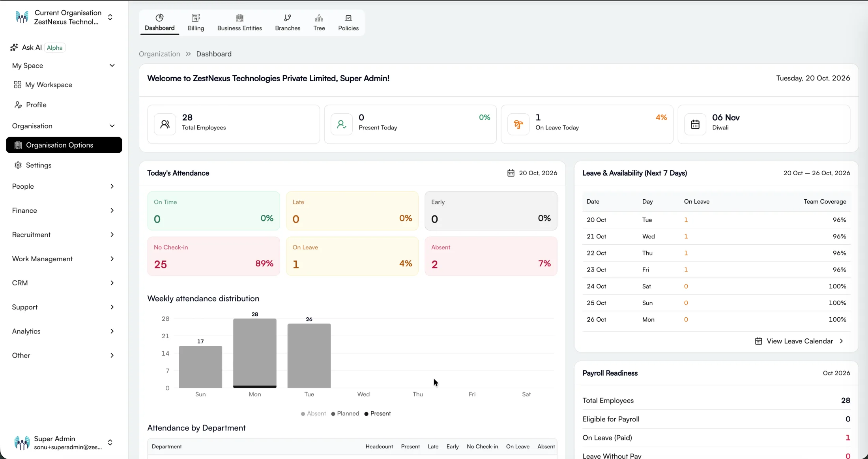868x459 pixels.
Task: Click the Organisation Options building icon
Action: (18, 145)
